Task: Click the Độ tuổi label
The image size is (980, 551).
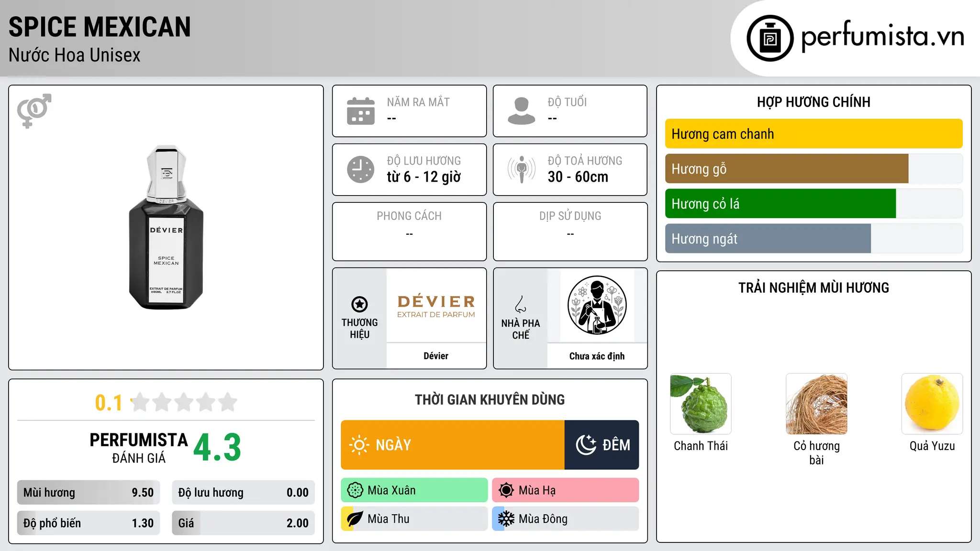Action: click(567, 102)
